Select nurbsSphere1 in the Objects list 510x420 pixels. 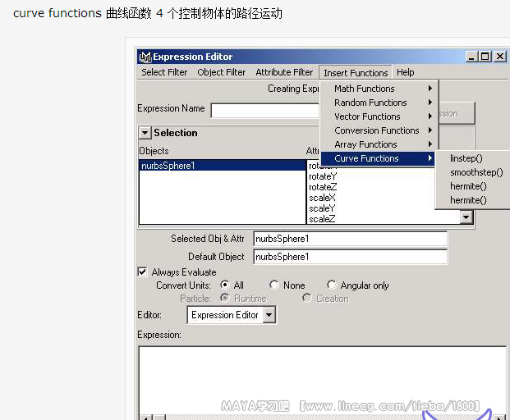click(x=222, y=166)
